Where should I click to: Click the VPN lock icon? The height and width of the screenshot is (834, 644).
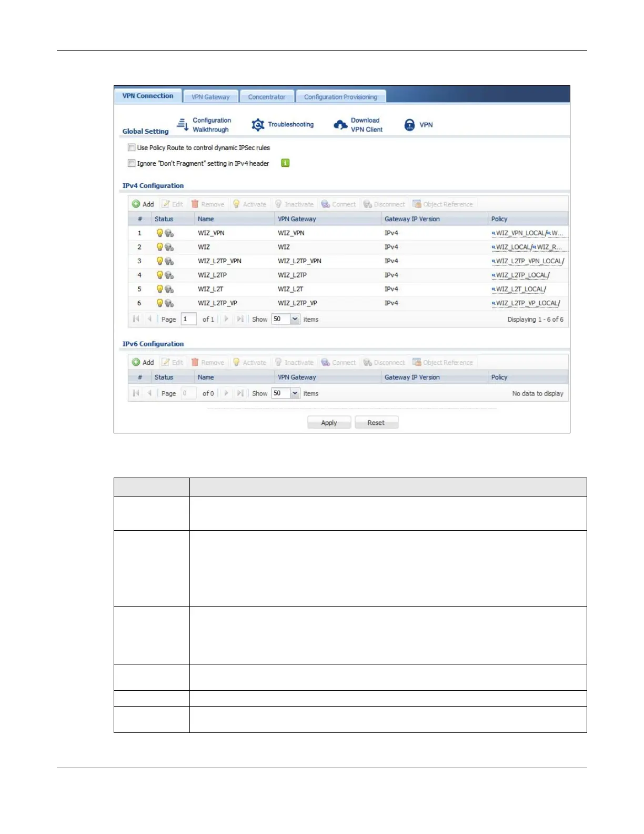pos(409,125)
